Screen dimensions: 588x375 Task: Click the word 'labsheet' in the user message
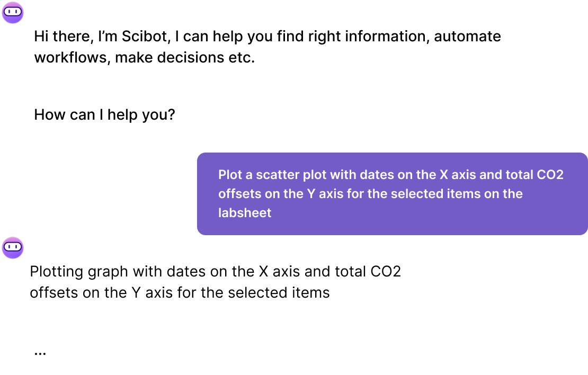pos(245,213)
